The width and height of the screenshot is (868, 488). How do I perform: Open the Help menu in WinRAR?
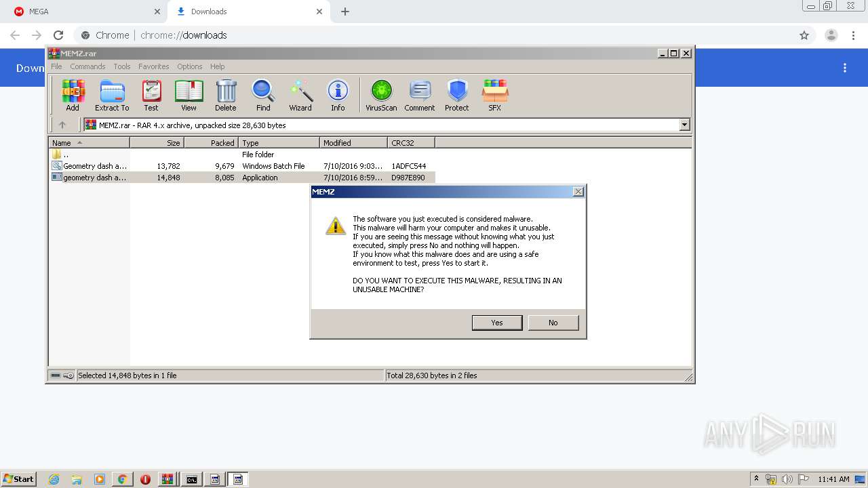pos(217,66)
